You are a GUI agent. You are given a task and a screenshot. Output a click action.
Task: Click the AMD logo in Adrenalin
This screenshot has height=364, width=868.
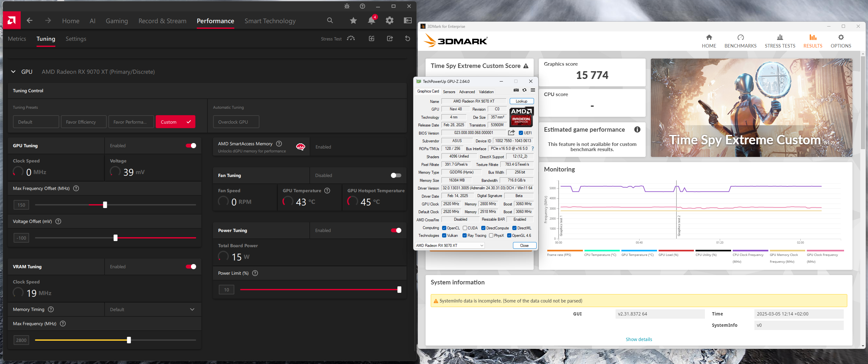click(12, 20)
